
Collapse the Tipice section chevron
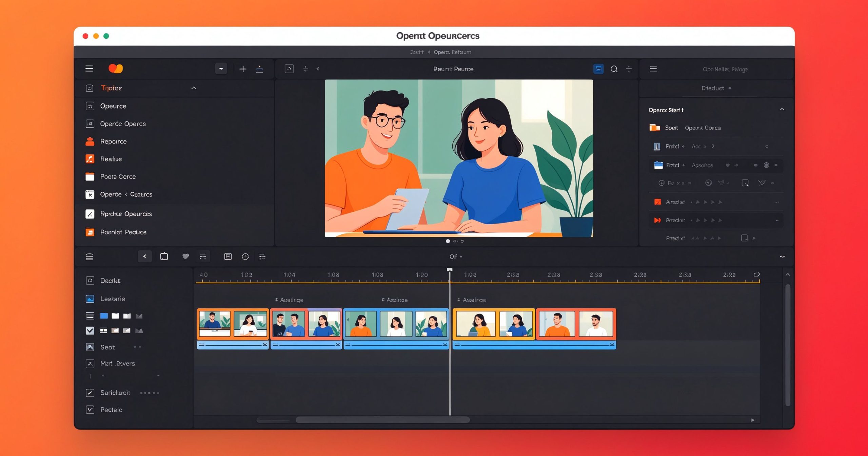tap(194, 88)
